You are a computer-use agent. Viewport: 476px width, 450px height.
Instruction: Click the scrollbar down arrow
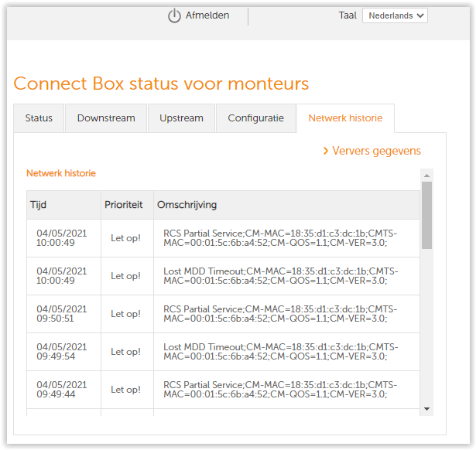click(426, 409)
